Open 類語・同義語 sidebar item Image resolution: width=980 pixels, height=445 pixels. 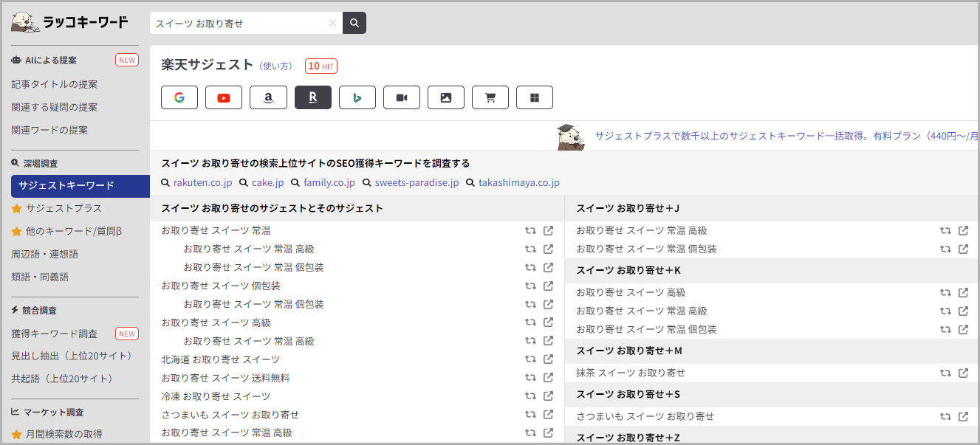point(40,277)
